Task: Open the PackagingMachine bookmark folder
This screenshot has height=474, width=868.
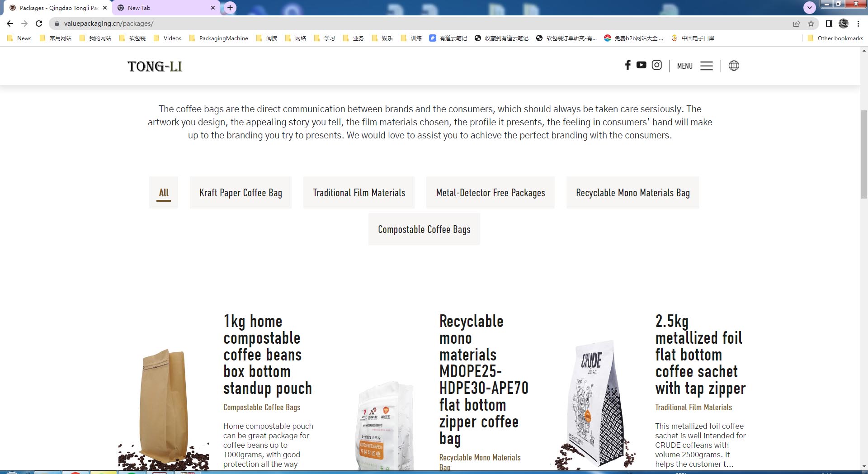Action: [x=219, y=38]
